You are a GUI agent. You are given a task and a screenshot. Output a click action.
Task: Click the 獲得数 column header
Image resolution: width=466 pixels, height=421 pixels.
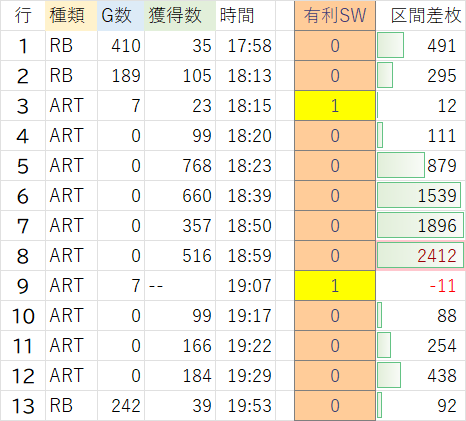[180, 15]
